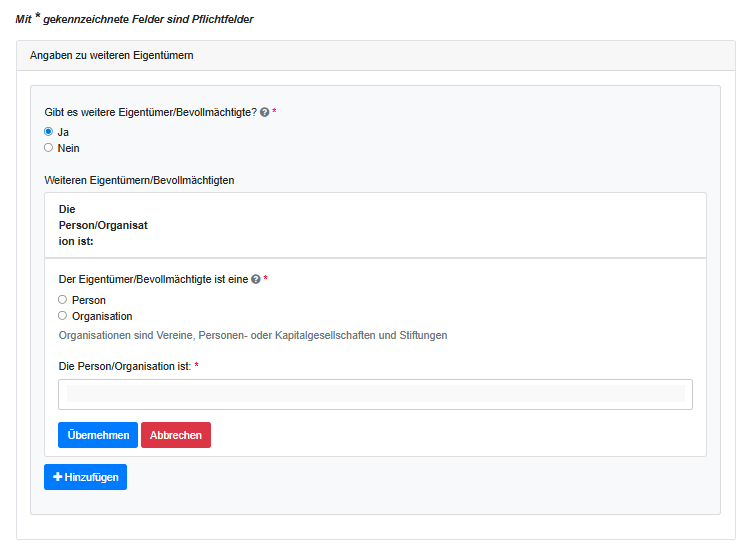Focus the Person/Organisation text input field

tap(375, 394)
